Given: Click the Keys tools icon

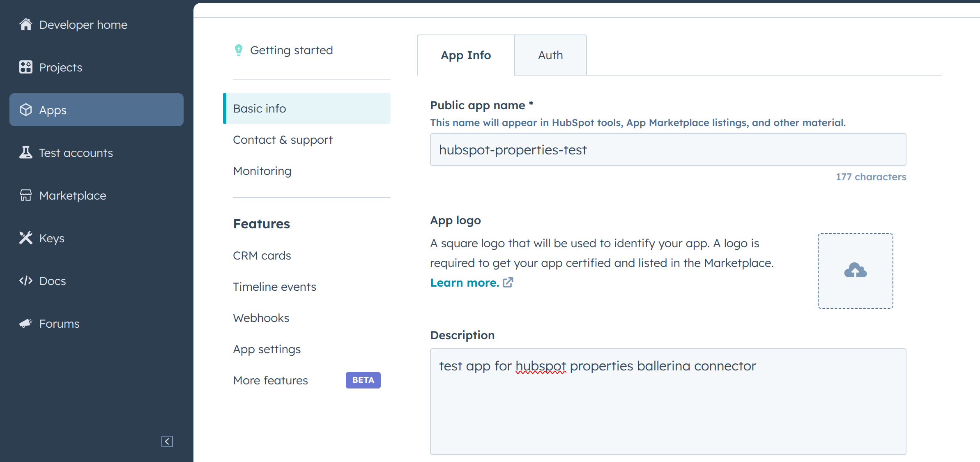Looking at the screenshot, I should pyautogui.click(x=25, y=238).
